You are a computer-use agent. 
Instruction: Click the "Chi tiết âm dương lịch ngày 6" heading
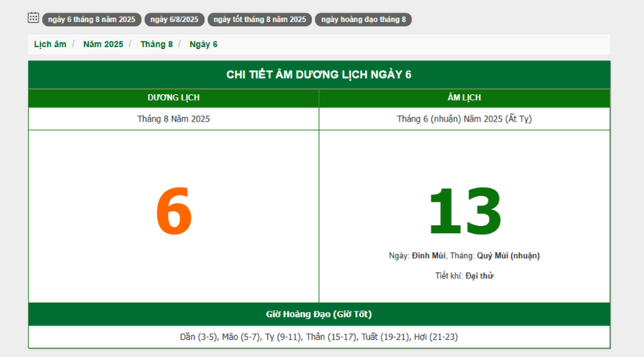(319, 75)
